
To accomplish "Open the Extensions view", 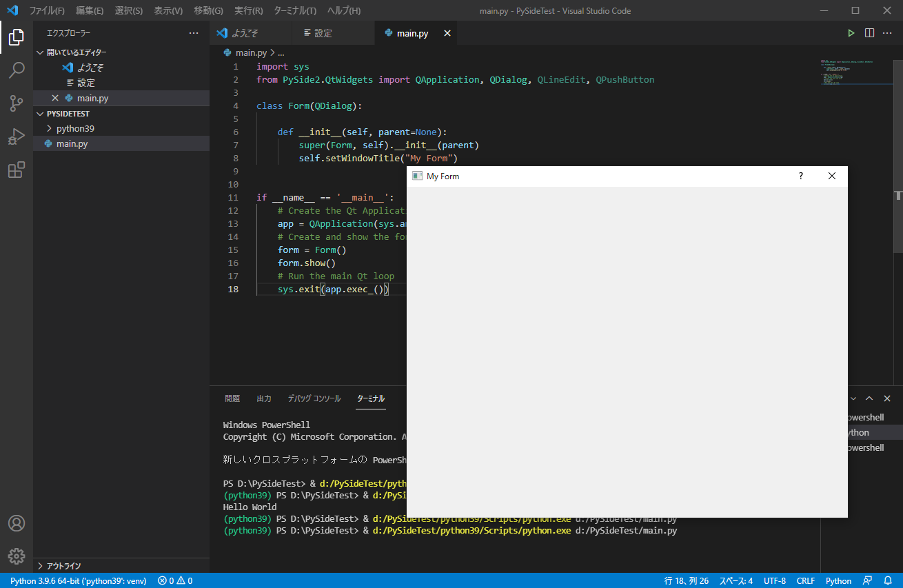I will 17,170.
